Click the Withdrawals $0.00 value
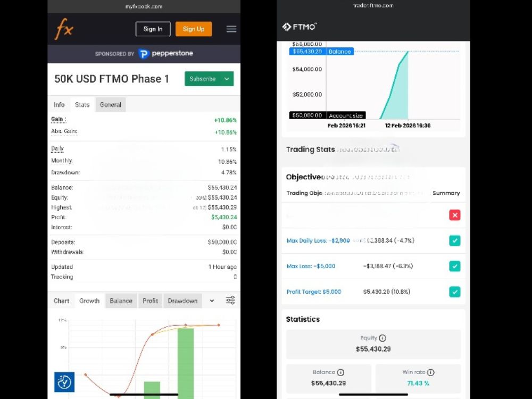This screenshot has height=399, width=532. click(229, 252)
